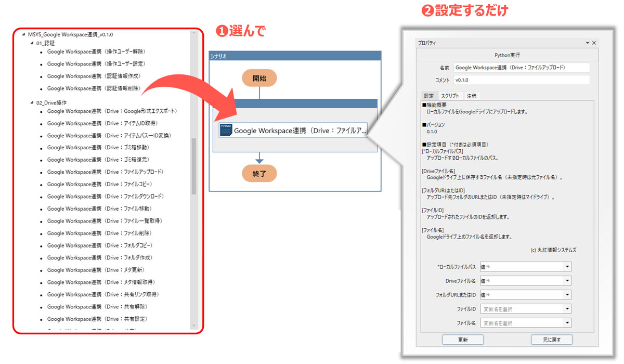The width and height of the screenshot is (624, 364).
Task: Select the 開始 node in the scenario
Action: pyautogui.click(x=259, y=79)
